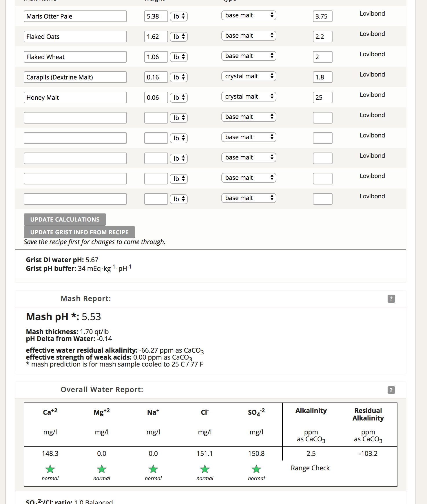
Task: Edit the Honey Malt name field
Action: pos(75,97)
